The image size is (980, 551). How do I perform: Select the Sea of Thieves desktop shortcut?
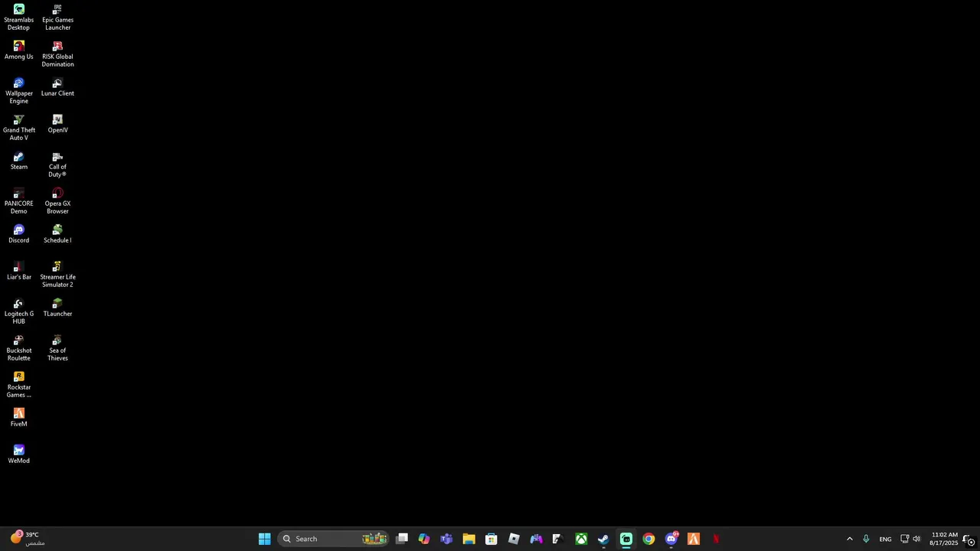click(57, 348)
